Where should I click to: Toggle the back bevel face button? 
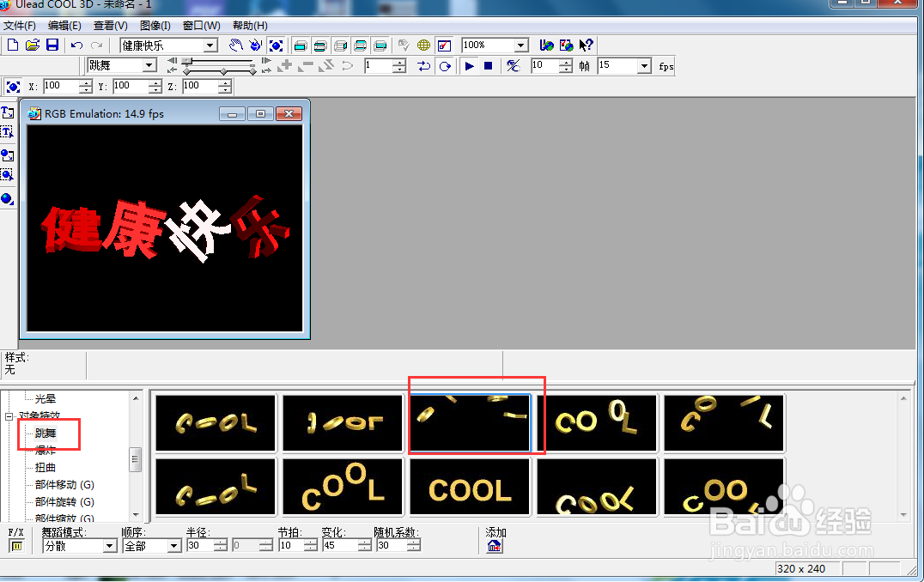tap(360, 45)
